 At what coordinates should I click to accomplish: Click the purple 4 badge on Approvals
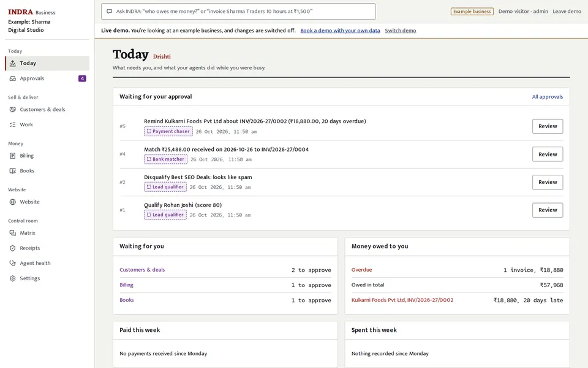[82, 79]
